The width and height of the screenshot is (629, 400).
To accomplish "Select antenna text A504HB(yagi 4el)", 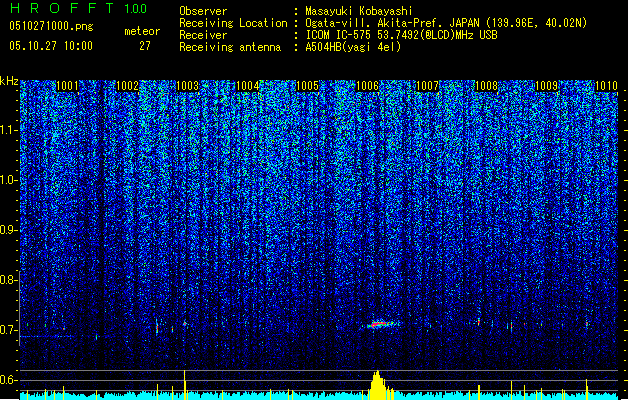I will click(x=353, y=47).
